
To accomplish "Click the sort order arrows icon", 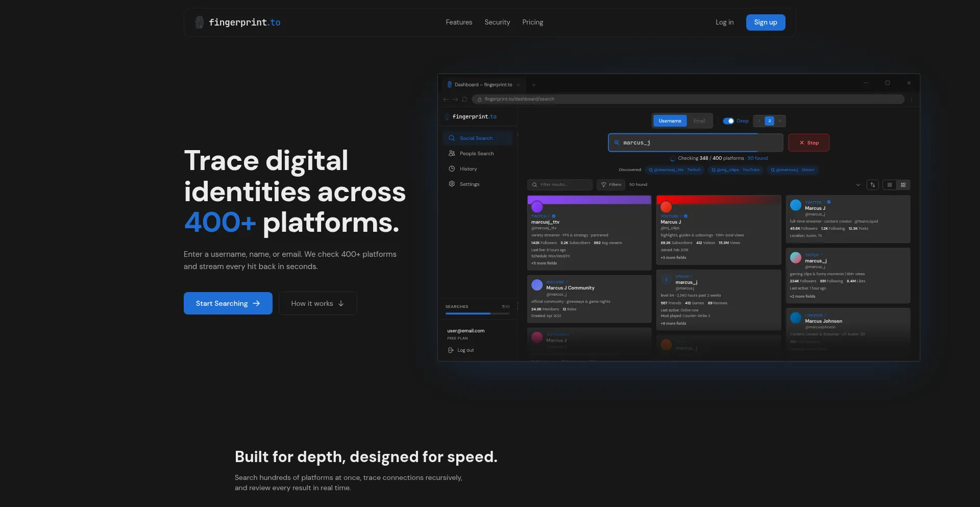I will tap(873, 185).
